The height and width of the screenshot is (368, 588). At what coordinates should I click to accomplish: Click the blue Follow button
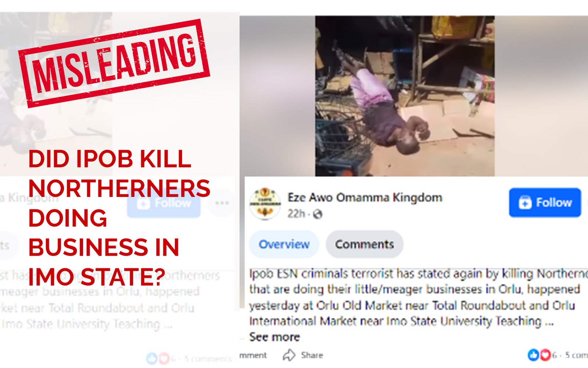point(545,202)
